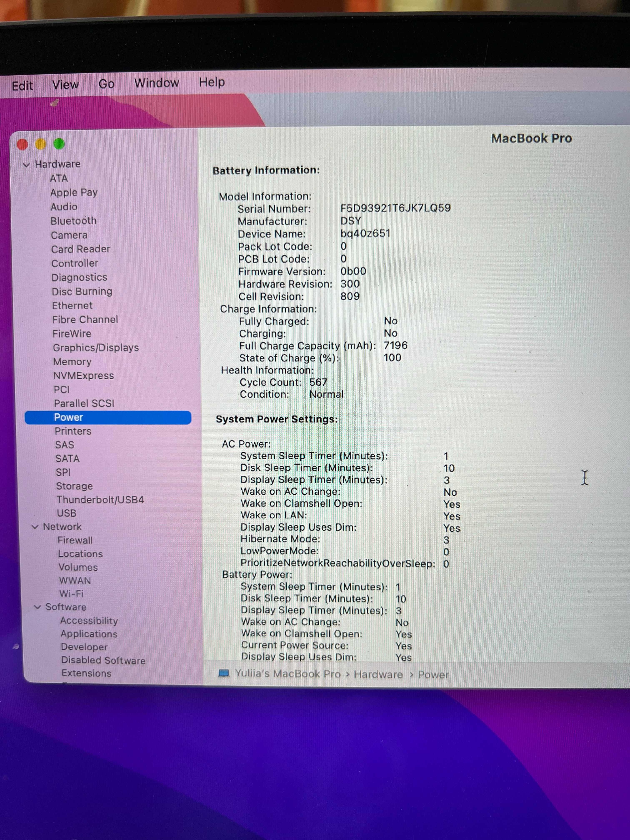Select the highlighted Power item
Image resolution: width=630 pixels, height=840 pixels.
click(108, 417)
